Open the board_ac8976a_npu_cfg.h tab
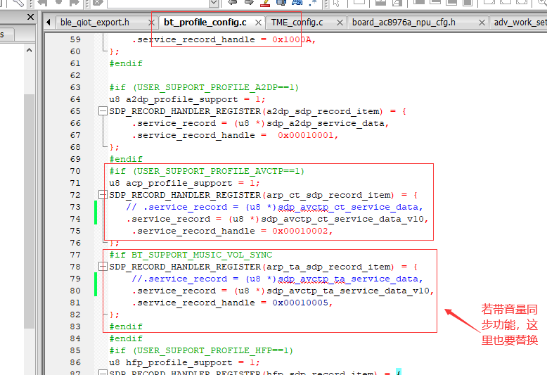 pyautogui.click(x=404, y=22)
